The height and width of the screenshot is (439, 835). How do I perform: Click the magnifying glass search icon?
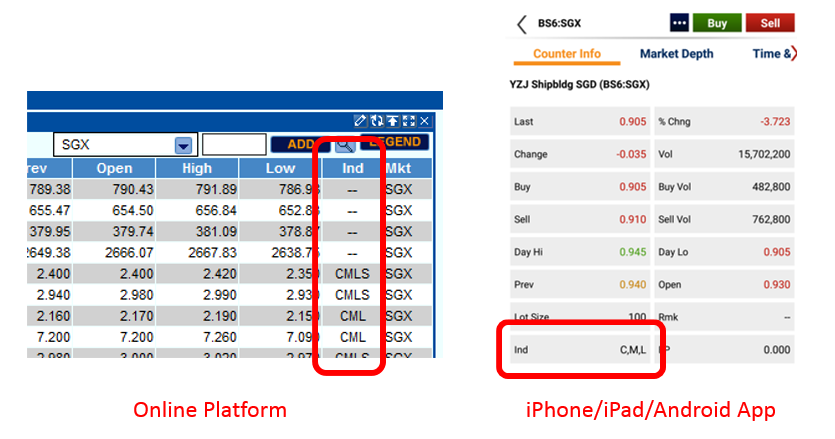(x=345, y=145)
